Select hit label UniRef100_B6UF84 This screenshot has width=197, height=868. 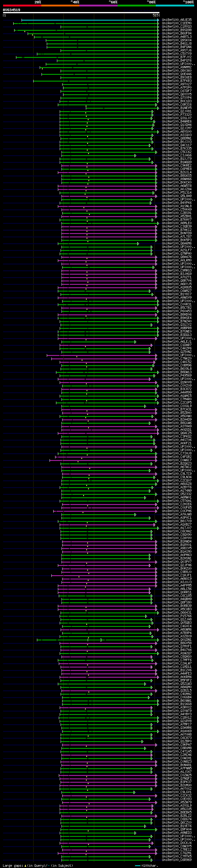tap(177, 33)
